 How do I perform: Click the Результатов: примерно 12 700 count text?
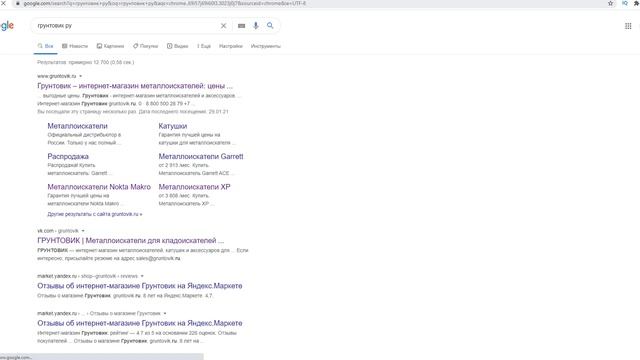(85, 62)
